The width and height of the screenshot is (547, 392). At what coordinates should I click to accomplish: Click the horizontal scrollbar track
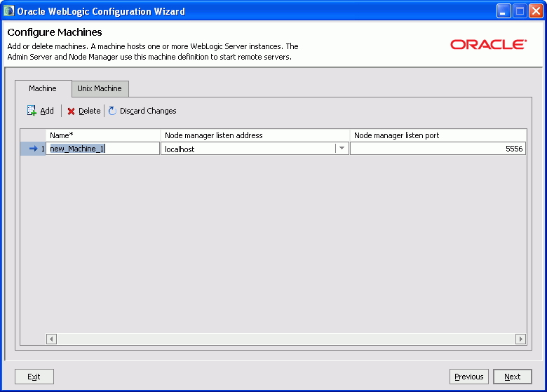coord(286,339)
